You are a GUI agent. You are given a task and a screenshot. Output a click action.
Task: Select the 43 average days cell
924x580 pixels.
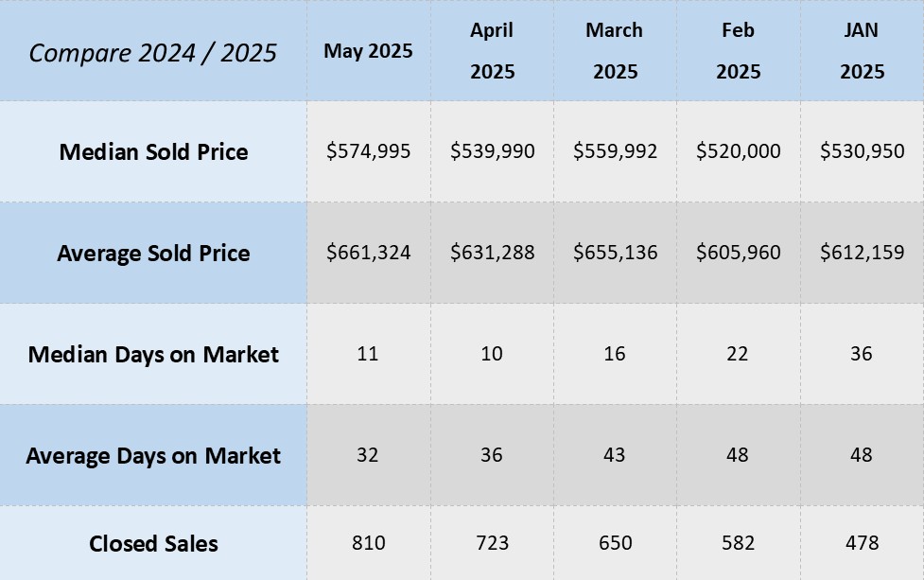click(x=615, y=455)
